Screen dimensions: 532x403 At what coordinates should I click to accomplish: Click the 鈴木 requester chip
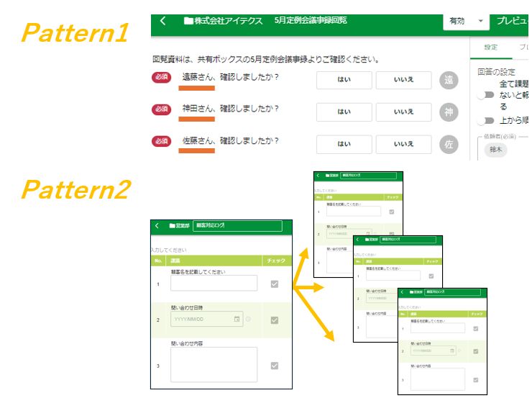click(x=496, y=150)
